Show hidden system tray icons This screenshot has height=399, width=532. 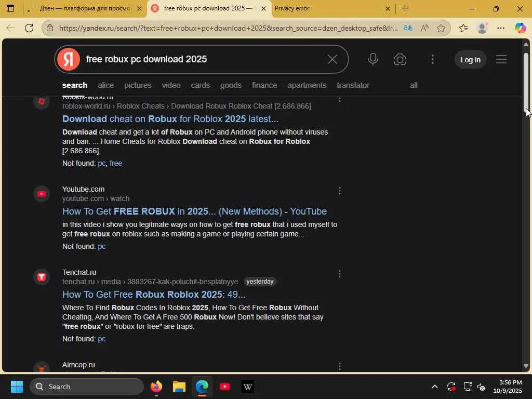point(435,387)
